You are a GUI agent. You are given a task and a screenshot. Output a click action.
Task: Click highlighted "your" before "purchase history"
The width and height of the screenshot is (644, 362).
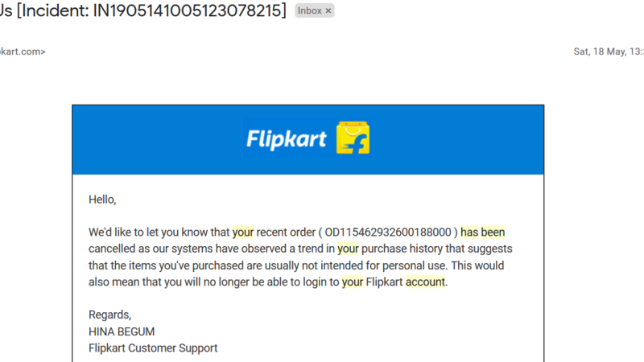pos(348,249)
